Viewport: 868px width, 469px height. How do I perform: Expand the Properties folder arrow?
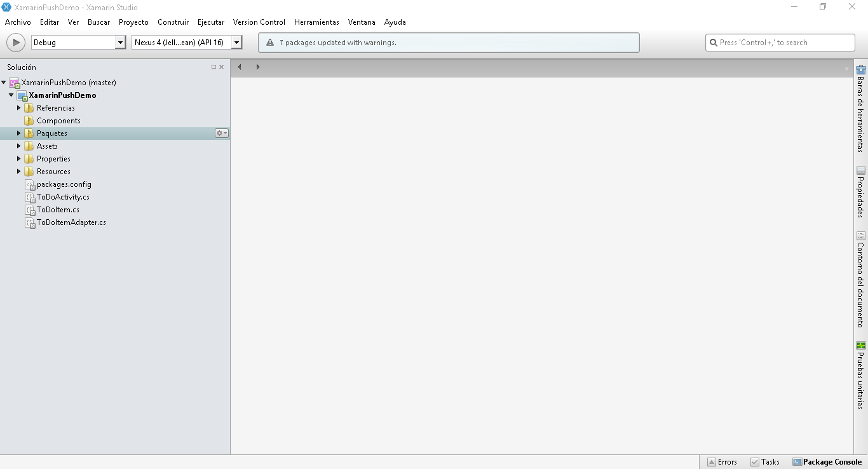19,158
